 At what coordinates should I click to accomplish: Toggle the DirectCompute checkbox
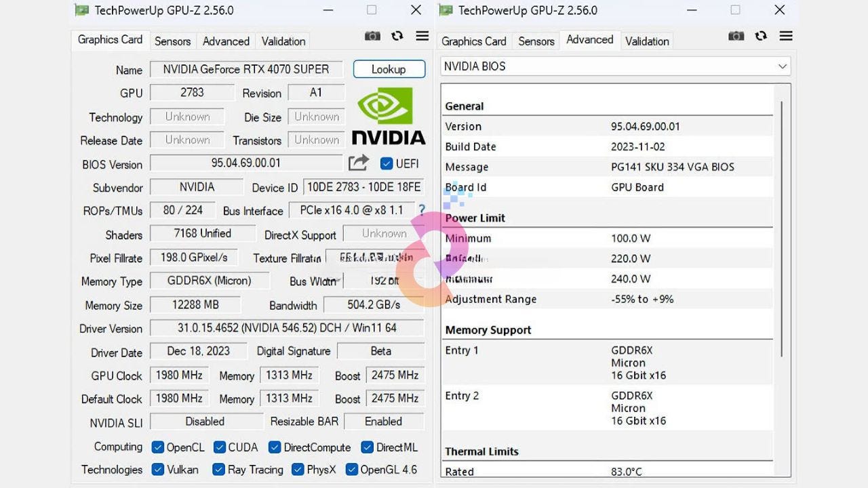275,447
